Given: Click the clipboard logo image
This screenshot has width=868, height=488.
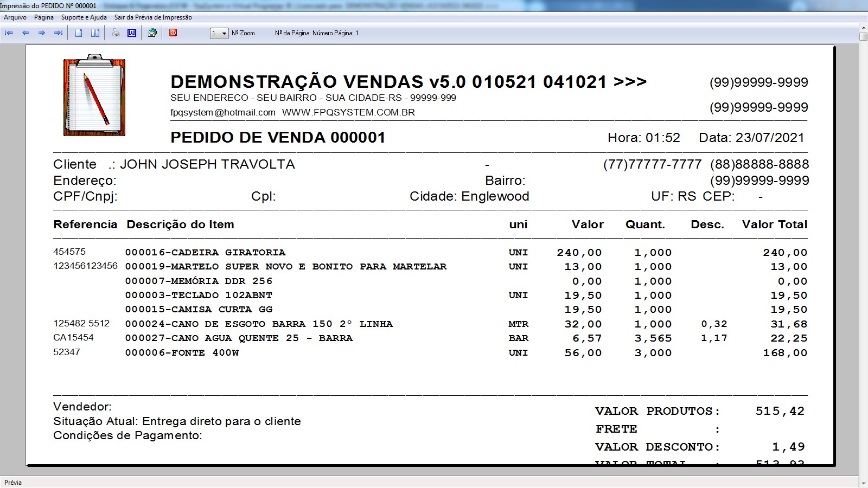Looking at the screenshot, I should click(x=94, y=96).
